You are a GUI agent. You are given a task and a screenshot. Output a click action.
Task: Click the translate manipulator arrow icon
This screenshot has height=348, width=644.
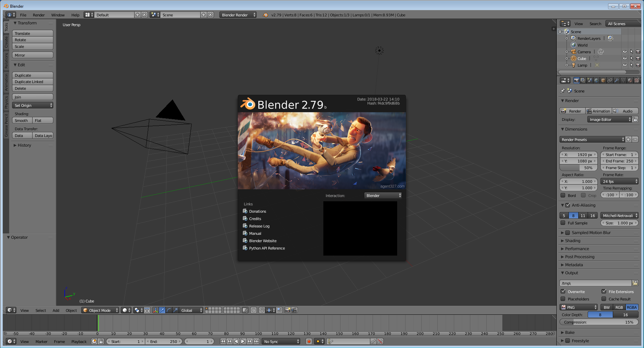pyautogui.click(x=162, y=310)
